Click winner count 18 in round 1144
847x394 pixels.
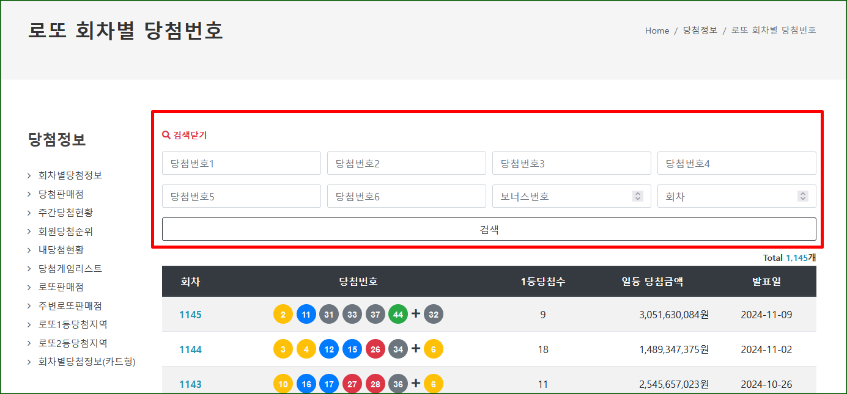pos(543,350)
